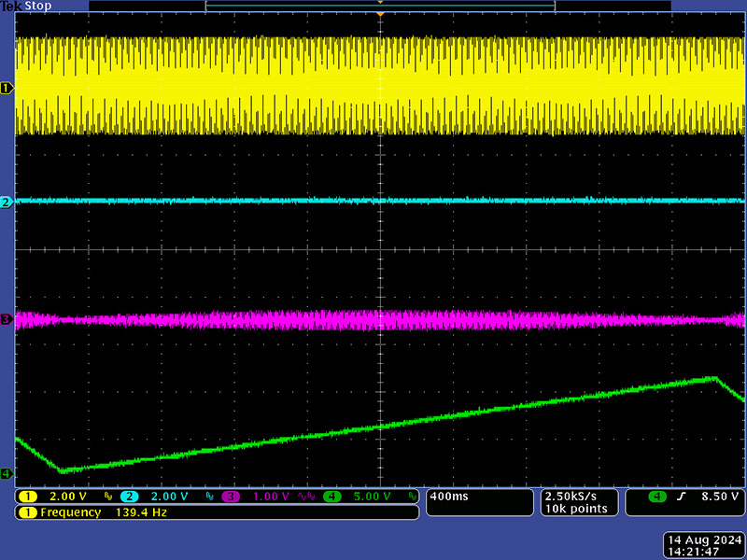Select the orange trigger position marker at top
The height and width of the screenshot is (560, 747).
point(380,15)
